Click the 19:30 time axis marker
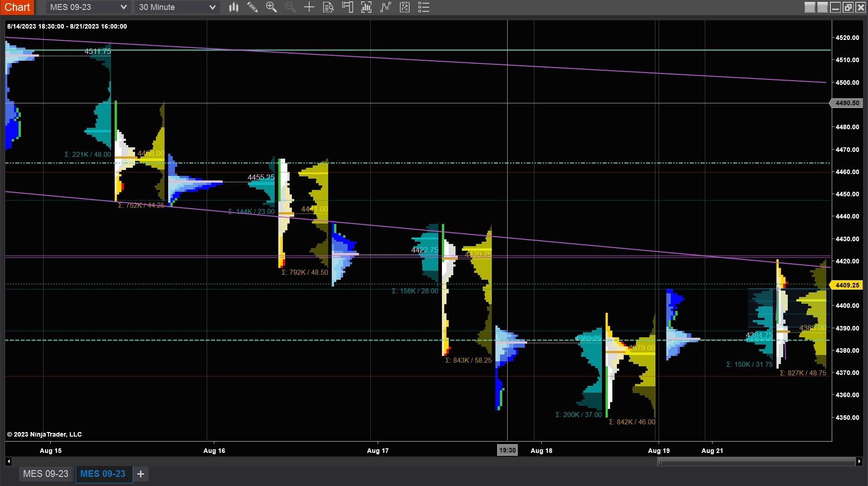 click(x=507, y=450)
